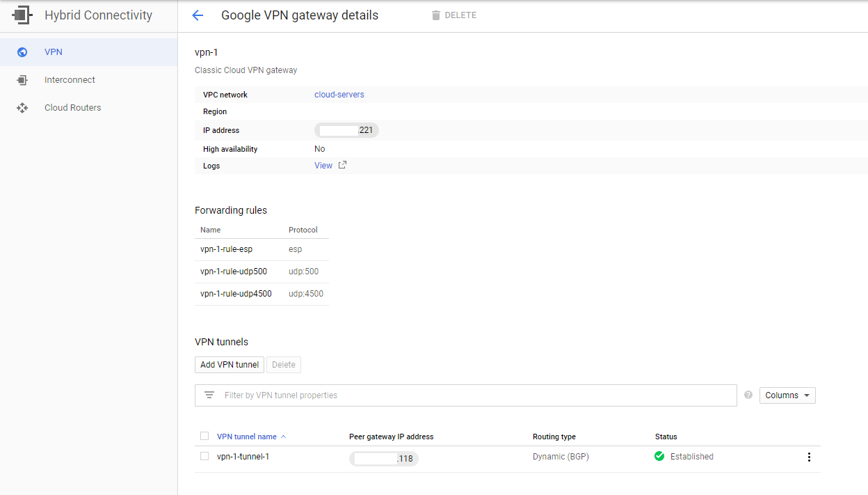Select the VPN globe icon in sidebar
The height and width of the screenshot is (495, 868).
22,52
